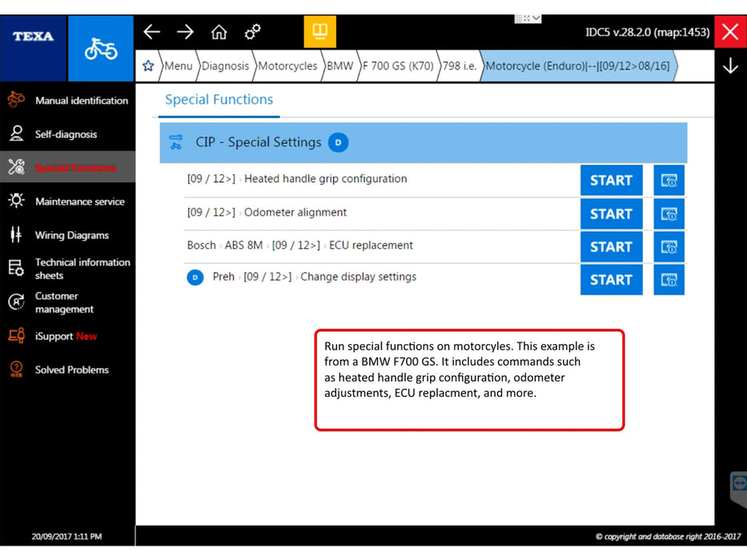The width and height of the screenshot is (747, 560).
Task: Open info icon for Heated handle grip
Action: coord(669,181)
